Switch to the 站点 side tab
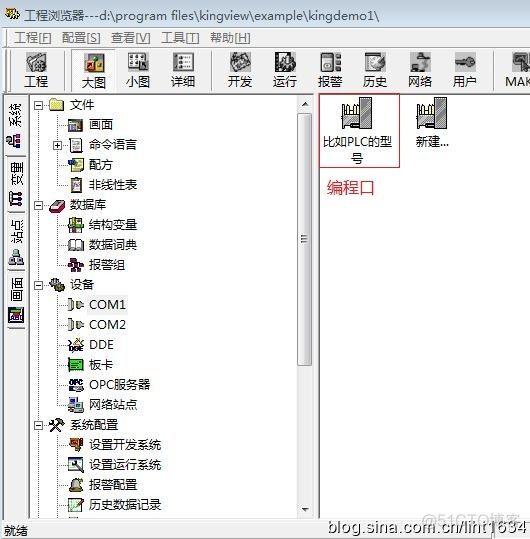This screenshot has height=539, width=530. coord(15,242)
